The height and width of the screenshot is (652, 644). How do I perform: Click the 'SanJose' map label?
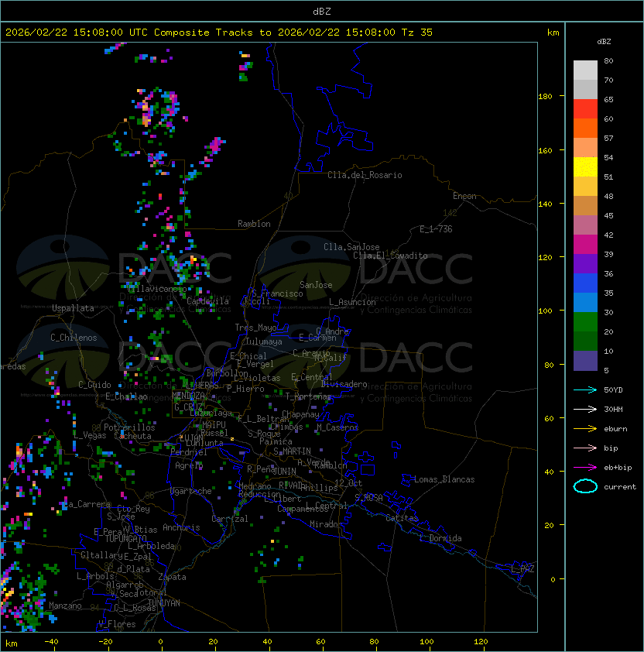pos(316,285)
